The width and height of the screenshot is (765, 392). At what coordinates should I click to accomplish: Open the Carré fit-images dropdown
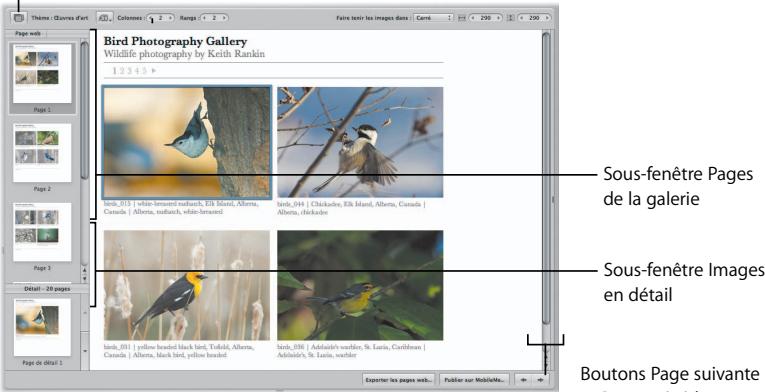(433, 18)
